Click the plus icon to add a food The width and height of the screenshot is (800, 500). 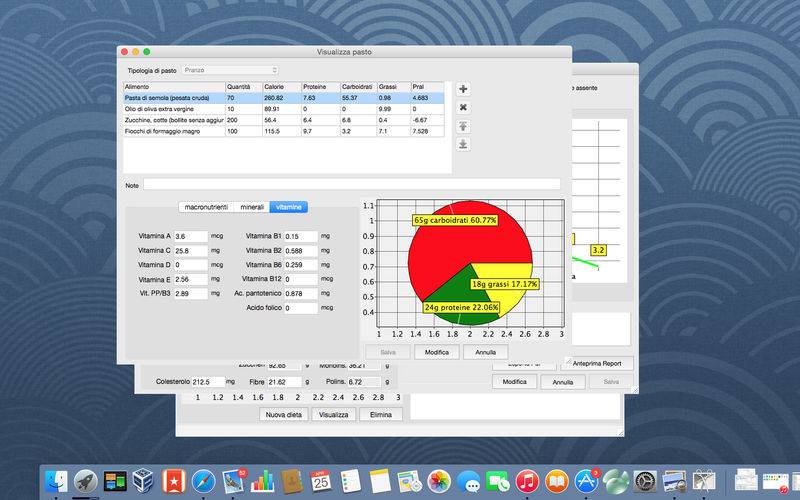463,89
